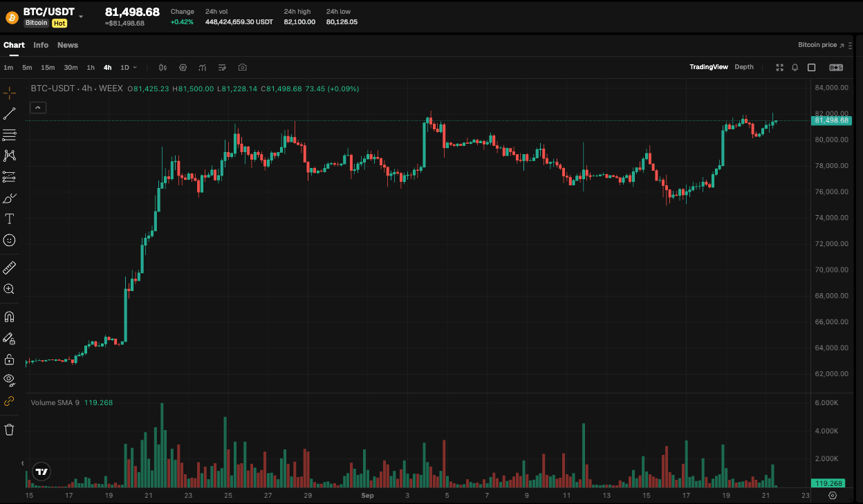863x504 pixels.
Task: Click the Bitcoin name tag
Action: 37,23
